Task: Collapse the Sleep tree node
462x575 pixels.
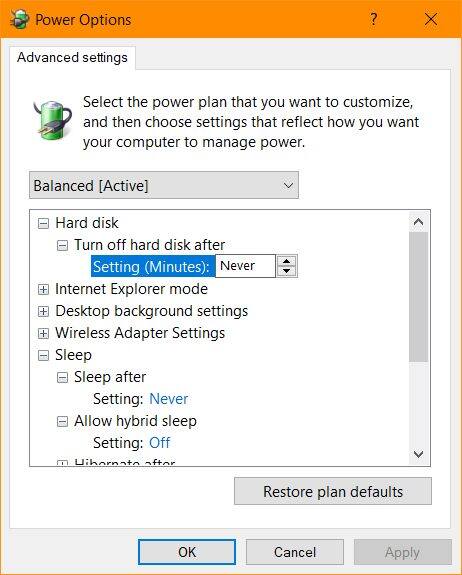Action: click(43, 355)
